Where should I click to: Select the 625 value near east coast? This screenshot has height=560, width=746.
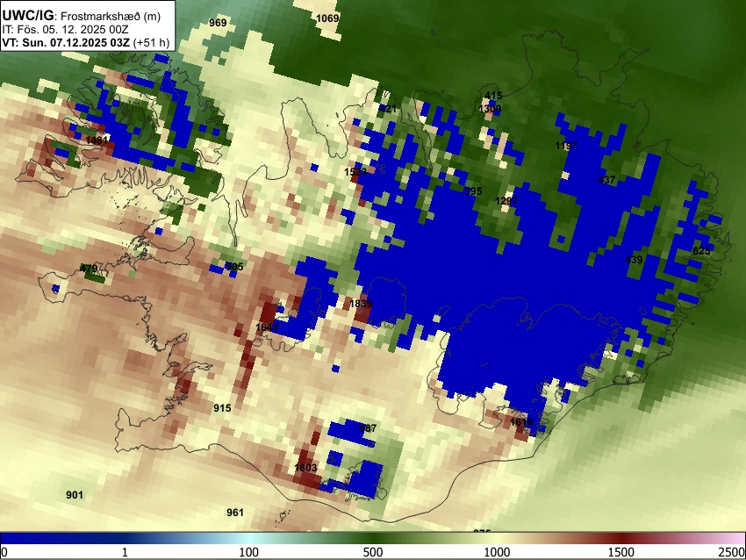click(x=701, y=251)
